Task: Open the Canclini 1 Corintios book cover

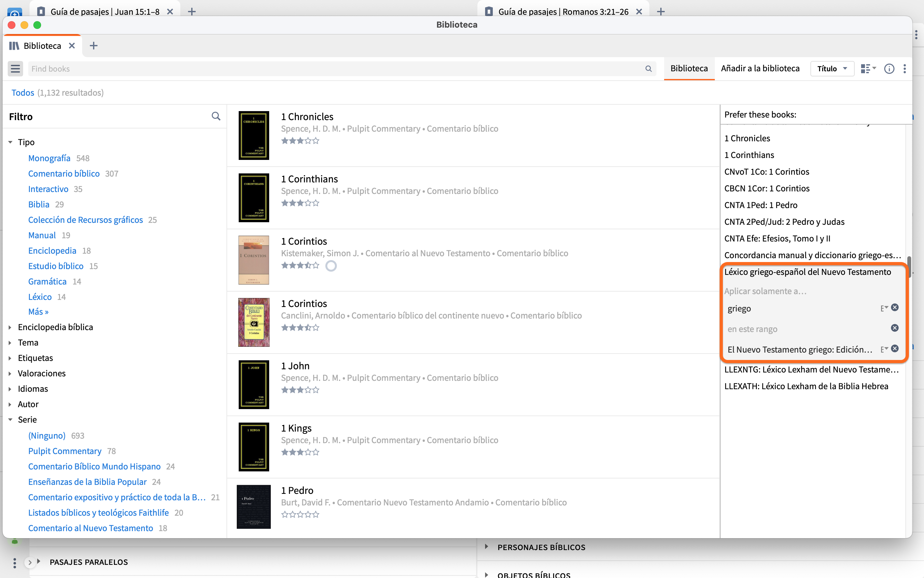Action: click(x=254, y=322)
